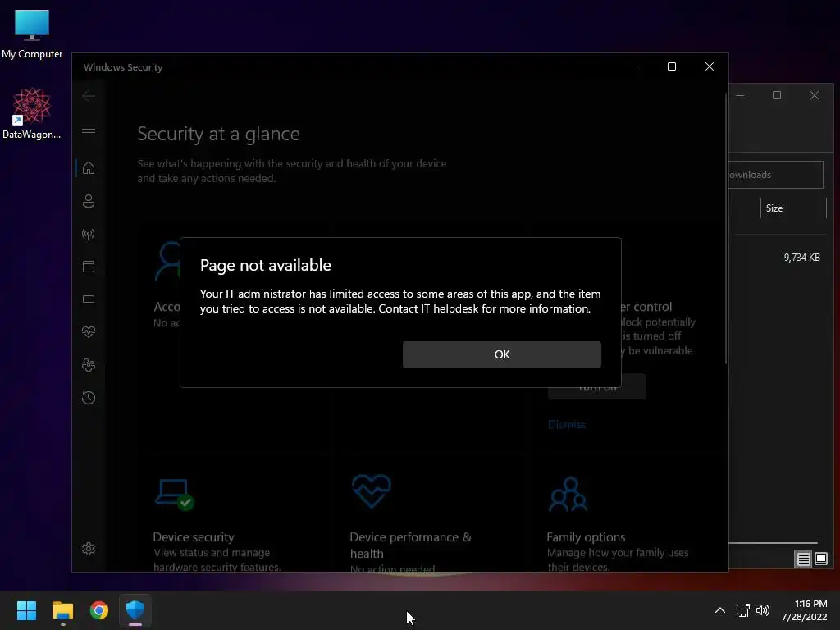Select the 9,734 KB file size entry in Explorer
The image size is (840, 630).
(801, 257)
